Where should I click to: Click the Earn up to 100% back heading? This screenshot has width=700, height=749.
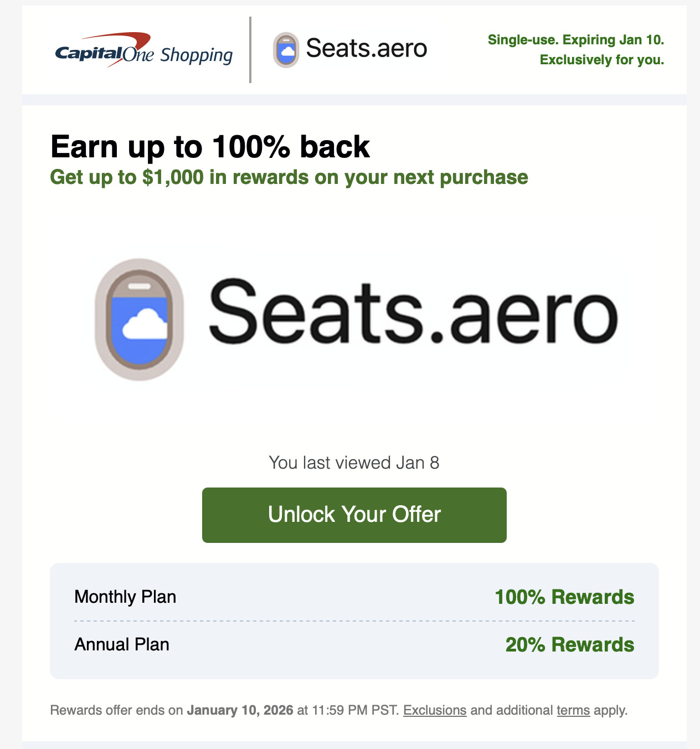point(210,147)
